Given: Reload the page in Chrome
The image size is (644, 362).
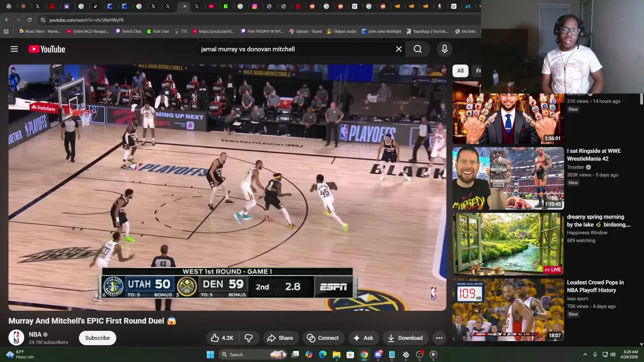Looking at the screenshot, I should point(30,20).
